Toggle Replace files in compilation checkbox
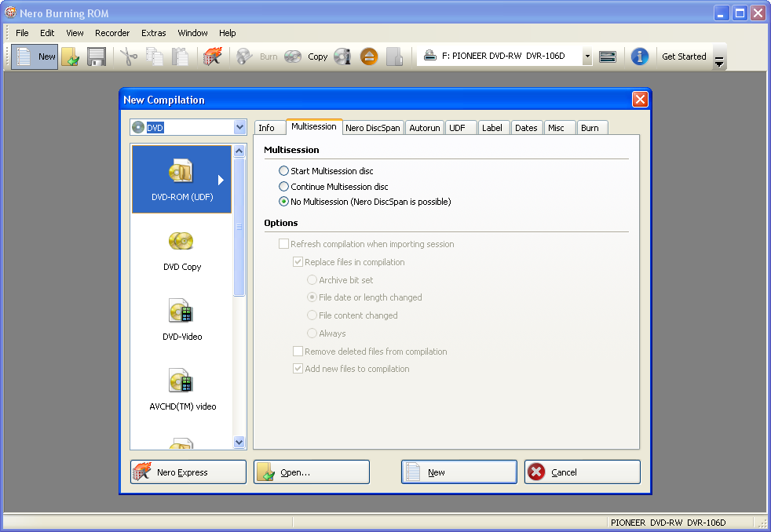Screen dimensions: 771x532 [298, 262]
